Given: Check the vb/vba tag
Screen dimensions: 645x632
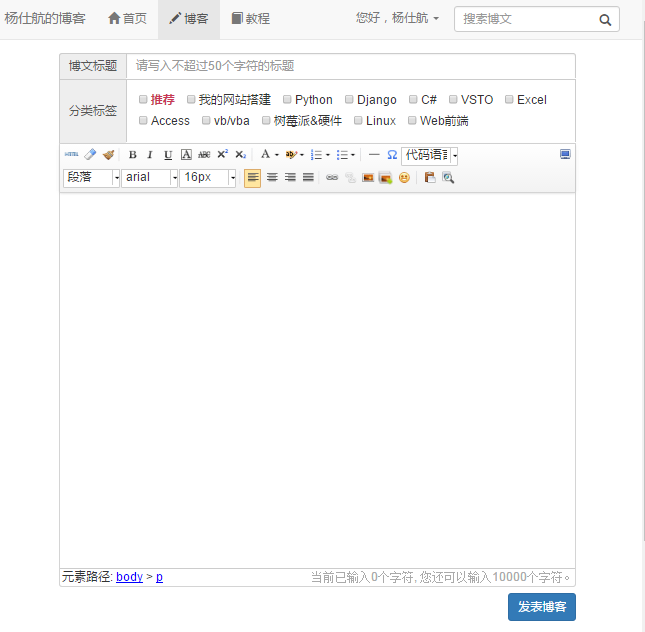Looking at the screenshot, I should (206, 120).
